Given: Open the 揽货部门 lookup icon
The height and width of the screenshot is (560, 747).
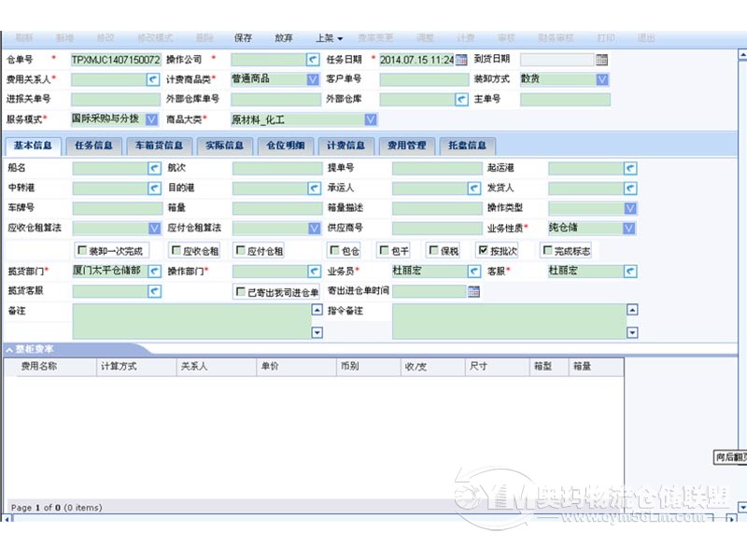Looking at the screenshot, I should pyautogui.click(x=154, y=272).
